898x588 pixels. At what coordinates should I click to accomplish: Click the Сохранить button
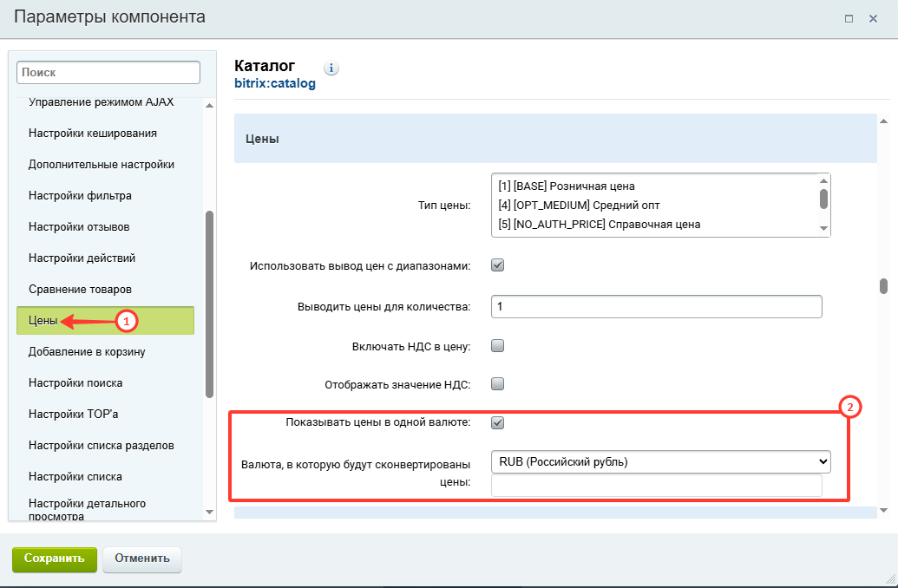tap(55, 559)
